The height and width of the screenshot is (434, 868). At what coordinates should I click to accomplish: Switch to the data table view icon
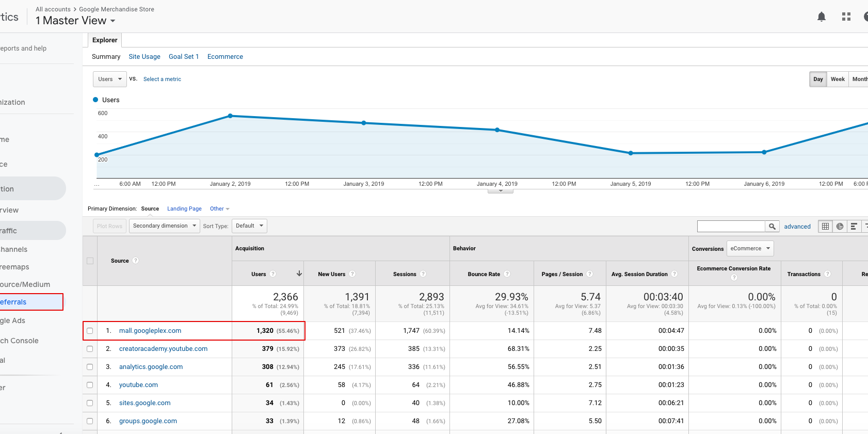pyautogui.click(x=826, y=227)
